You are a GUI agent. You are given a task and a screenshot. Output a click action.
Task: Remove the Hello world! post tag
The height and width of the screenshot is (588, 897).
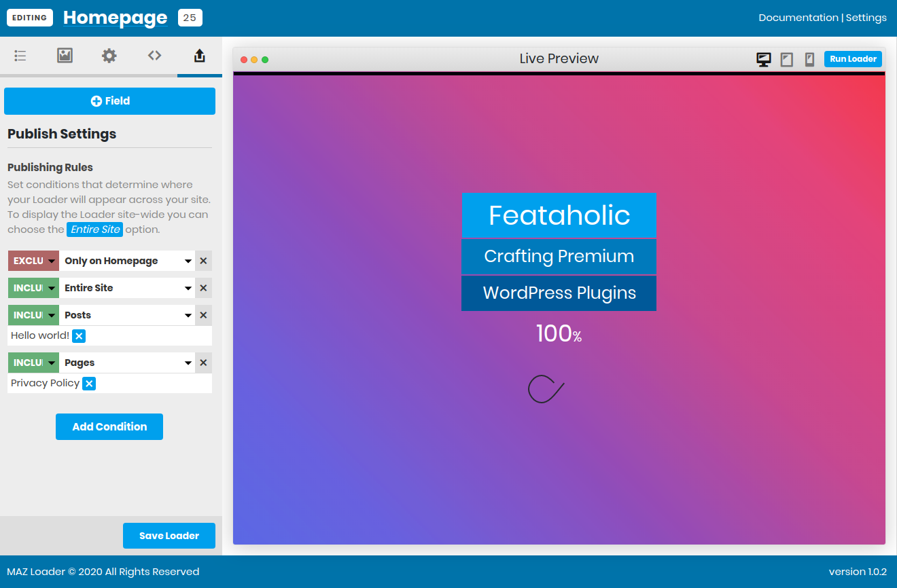click(x=79, y=336)
